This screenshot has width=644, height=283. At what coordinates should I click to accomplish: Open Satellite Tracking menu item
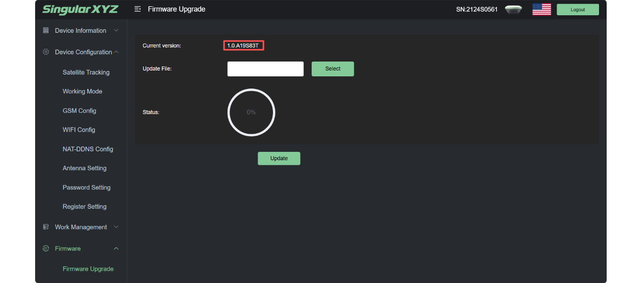click(x=86, y=72)
